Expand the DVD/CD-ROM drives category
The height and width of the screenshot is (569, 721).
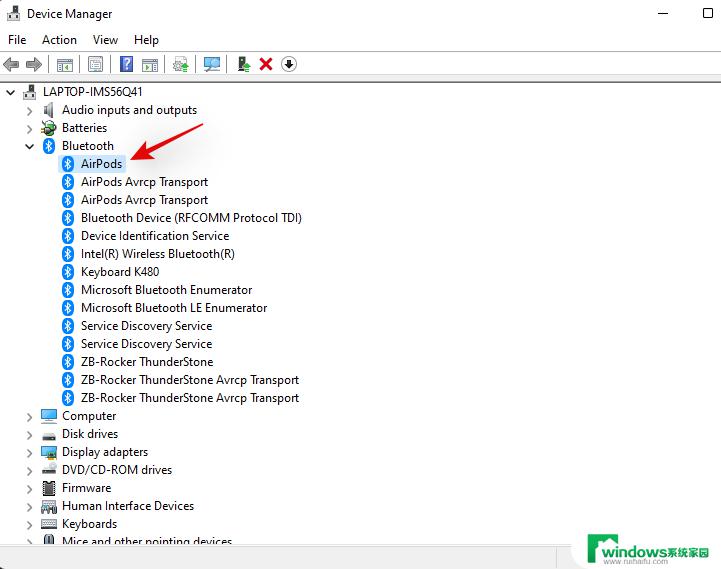[x=29, y=471]
